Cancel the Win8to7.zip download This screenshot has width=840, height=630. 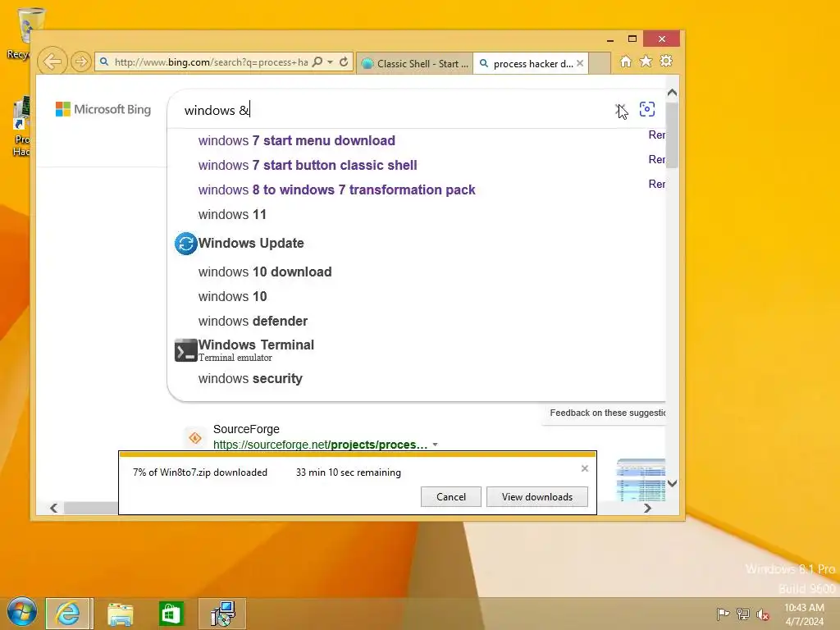tap(451, 496)
